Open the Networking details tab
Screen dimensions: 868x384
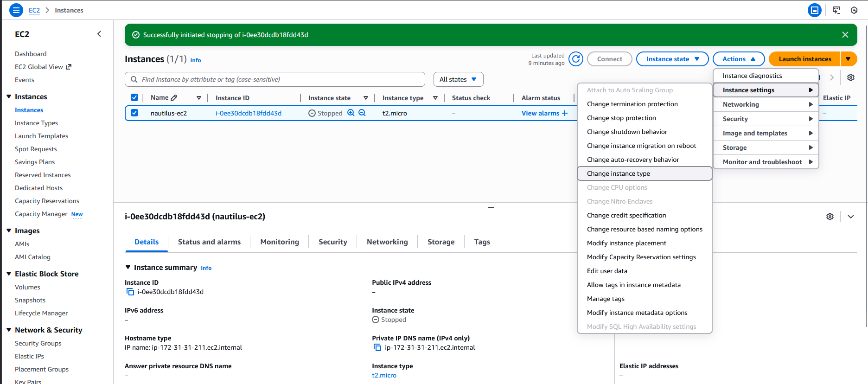point(387,242)
